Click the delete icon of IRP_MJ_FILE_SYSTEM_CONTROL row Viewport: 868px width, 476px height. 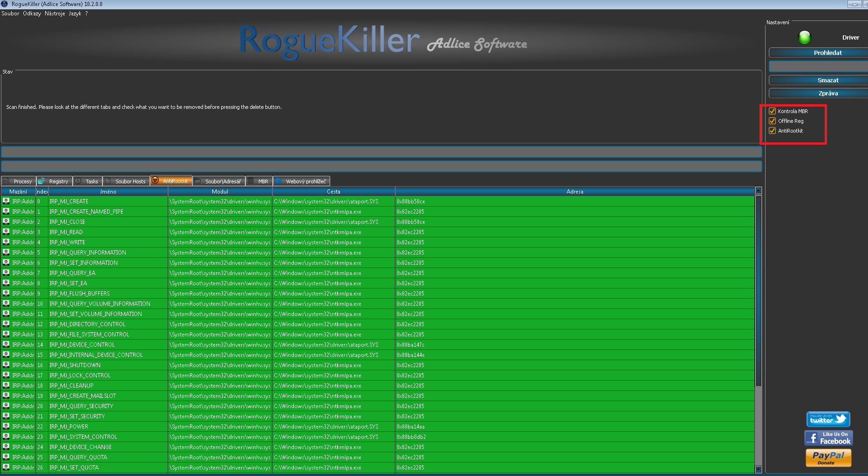pos(6,334)
